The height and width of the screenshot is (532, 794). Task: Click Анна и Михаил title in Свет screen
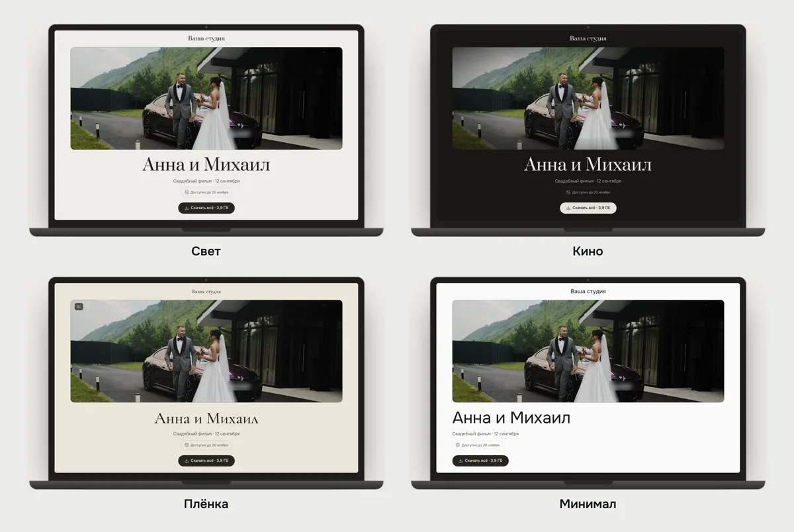(x=206, y=165)
